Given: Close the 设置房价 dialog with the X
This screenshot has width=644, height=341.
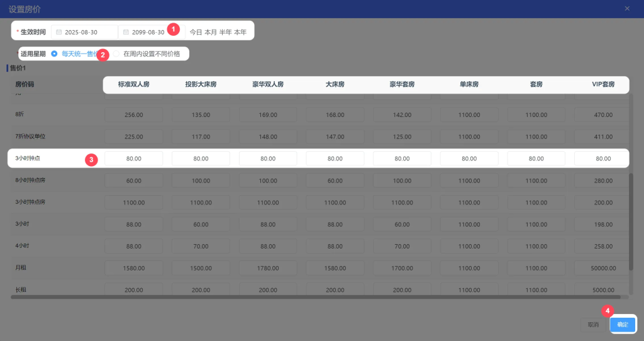Looking at the screenshot, I should pos(627,9).
